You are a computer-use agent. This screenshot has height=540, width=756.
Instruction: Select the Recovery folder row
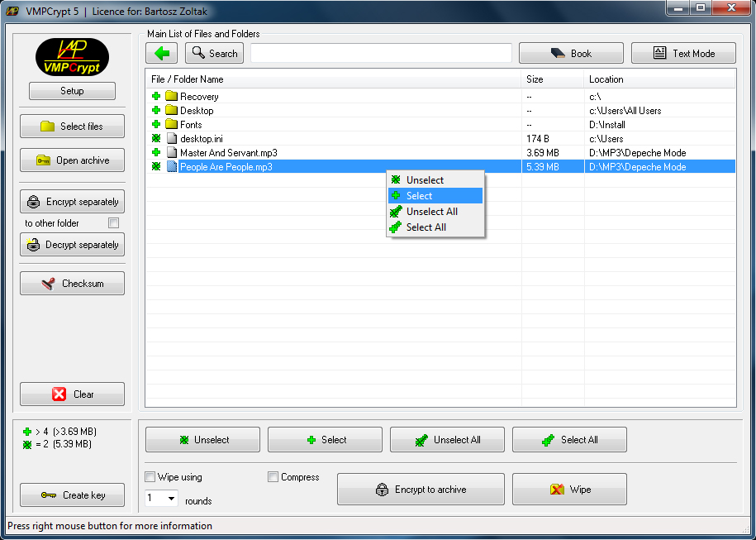tap(440, 96)
